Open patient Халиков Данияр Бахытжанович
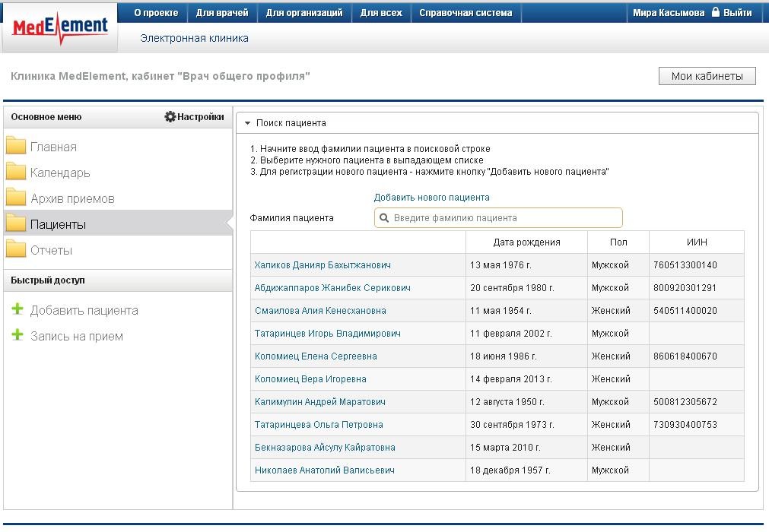 323,265
